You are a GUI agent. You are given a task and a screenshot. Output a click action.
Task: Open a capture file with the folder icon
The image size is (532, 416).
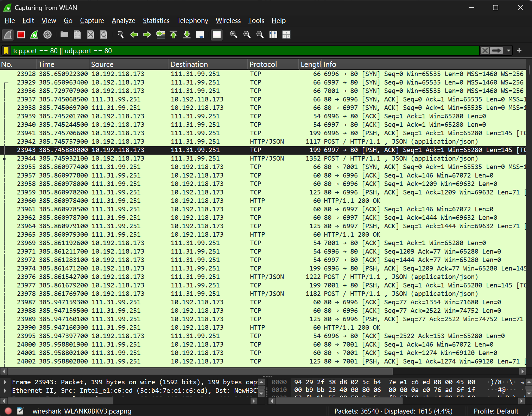64,35
